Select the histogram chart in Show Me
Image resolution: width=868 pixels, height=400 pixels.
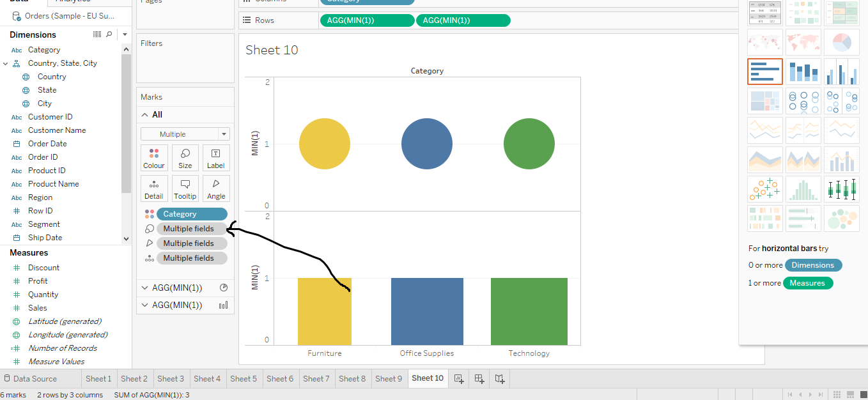coord(803,189)
